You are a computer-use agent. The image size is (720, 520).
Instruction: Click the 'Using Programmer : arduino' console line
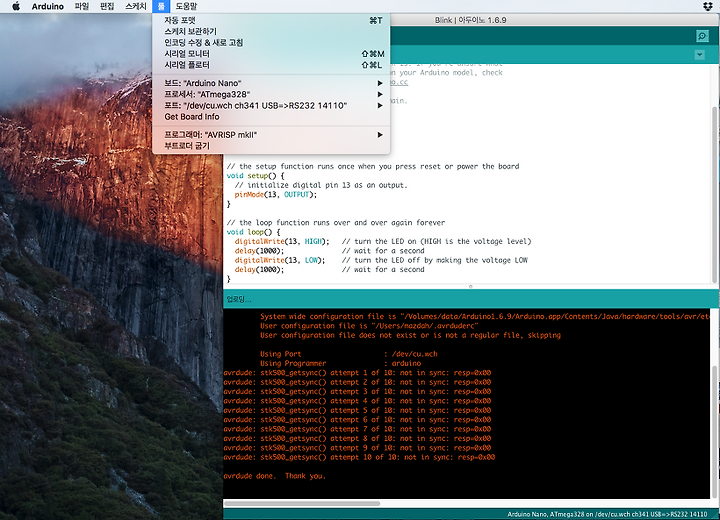341,363
